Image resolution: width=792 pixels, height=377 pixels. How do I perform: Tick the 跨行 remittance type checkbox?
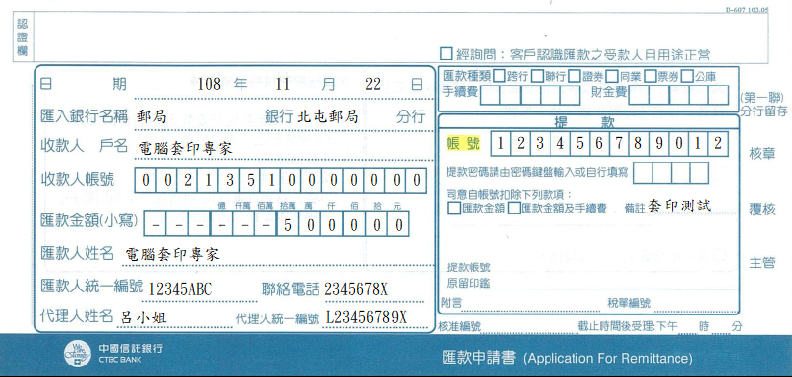tap(499, 76)
